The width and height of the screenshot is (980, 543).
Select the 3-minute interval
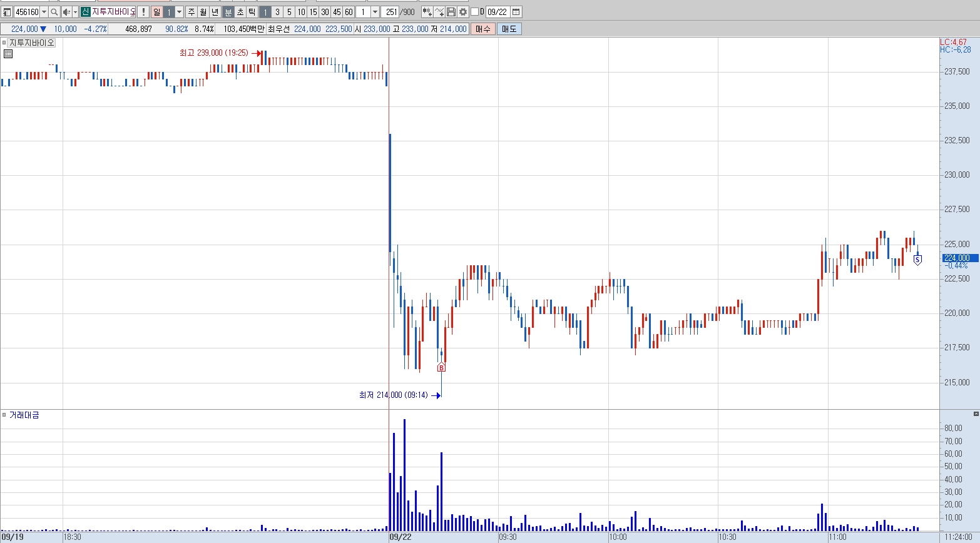(277, 12)
